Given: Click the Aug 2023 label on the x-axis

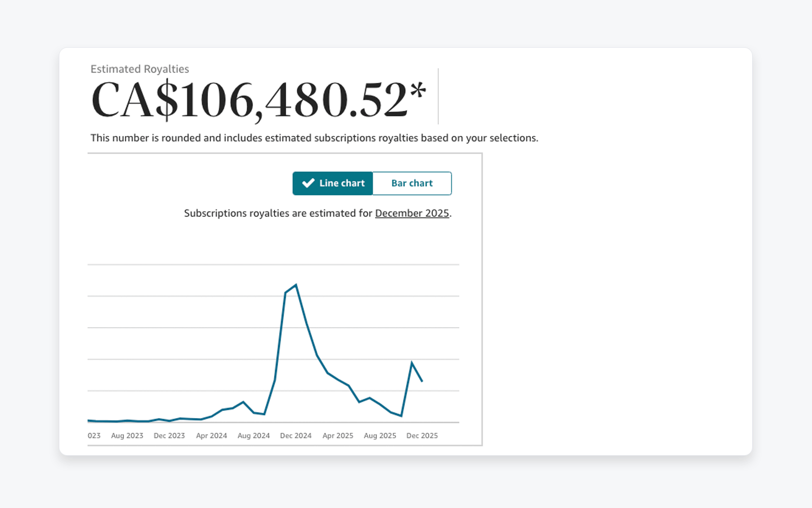Looking at the screenshot, I should click(126, 435).
